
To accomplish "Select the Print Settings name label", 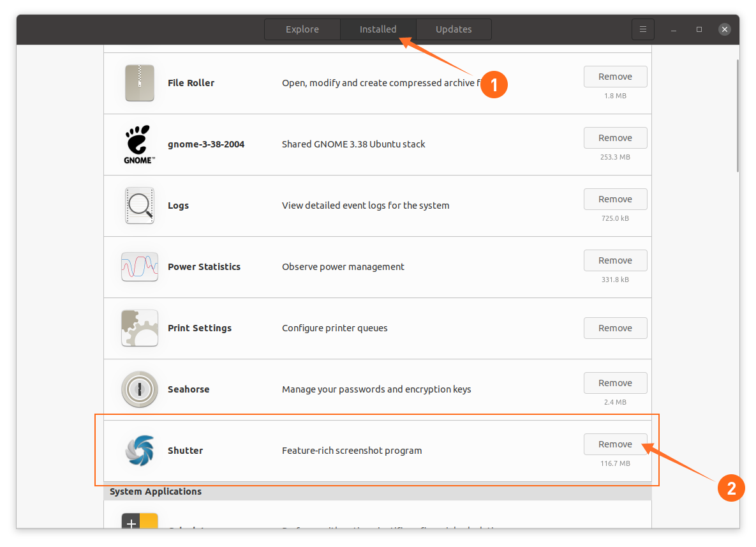I will click(200, 328).
